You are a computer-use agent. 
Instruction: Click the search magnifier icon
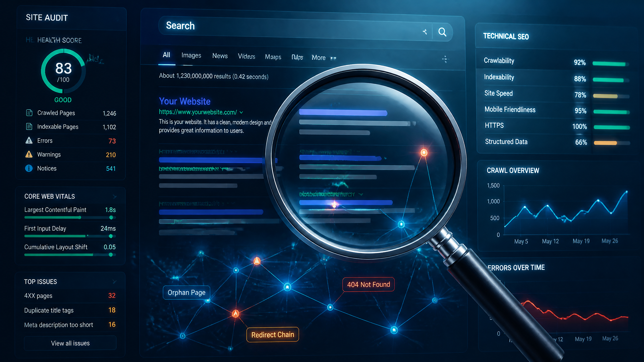coord(442,32)
